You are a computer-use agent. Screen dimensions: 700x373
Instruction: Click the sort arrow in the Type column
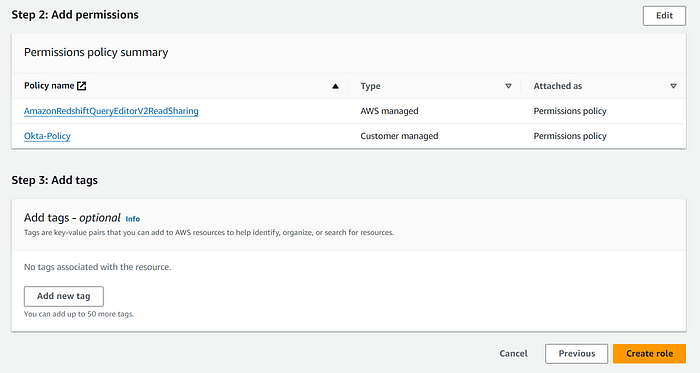coord(508,86)
